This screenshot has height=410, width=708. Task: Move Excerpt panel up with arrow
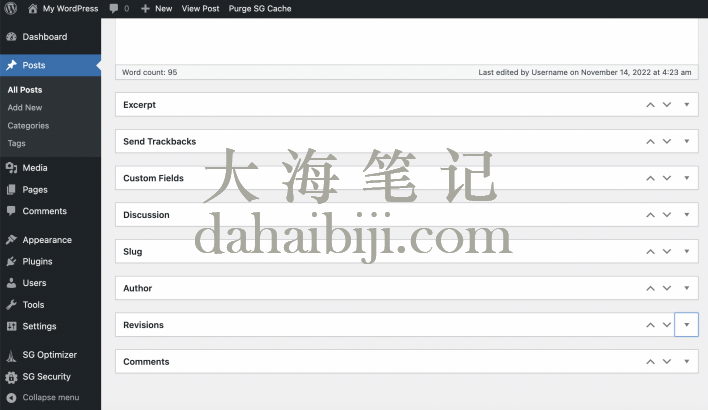(x=650, y=105)
